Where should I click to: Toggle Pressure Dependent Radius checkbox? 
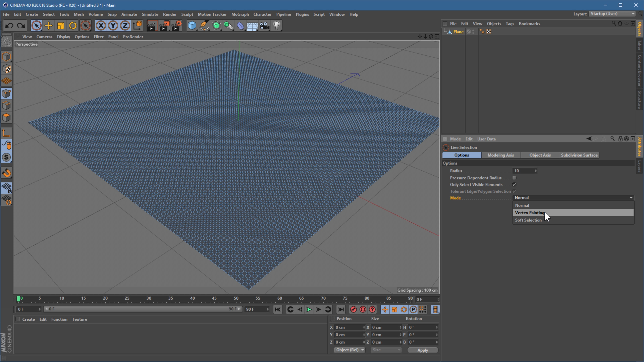[514, 178]
